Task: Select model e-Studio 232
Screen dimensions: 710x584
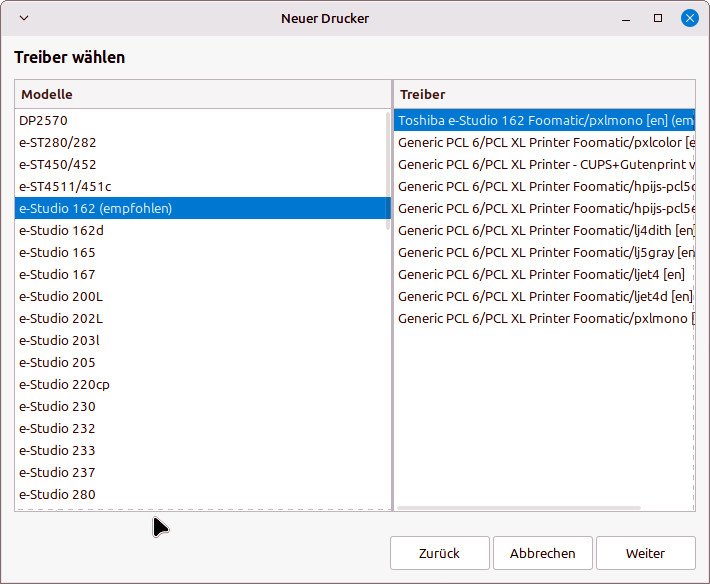Action: point(202,428)
